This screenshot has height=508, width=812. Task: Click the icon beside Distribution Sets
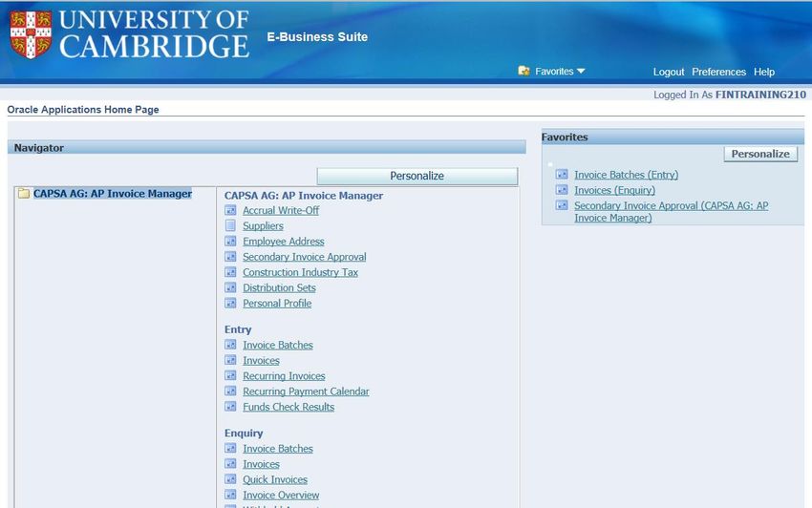click(230, 288)
